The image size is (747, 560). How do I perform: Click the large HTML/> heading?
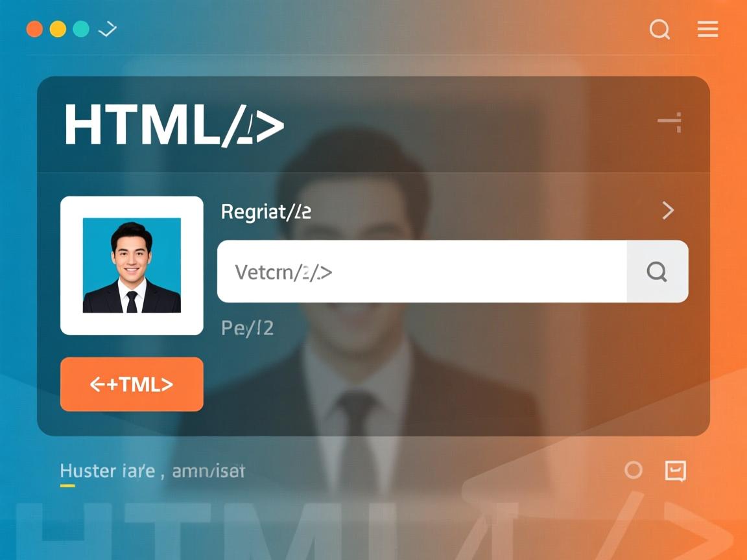174,125
